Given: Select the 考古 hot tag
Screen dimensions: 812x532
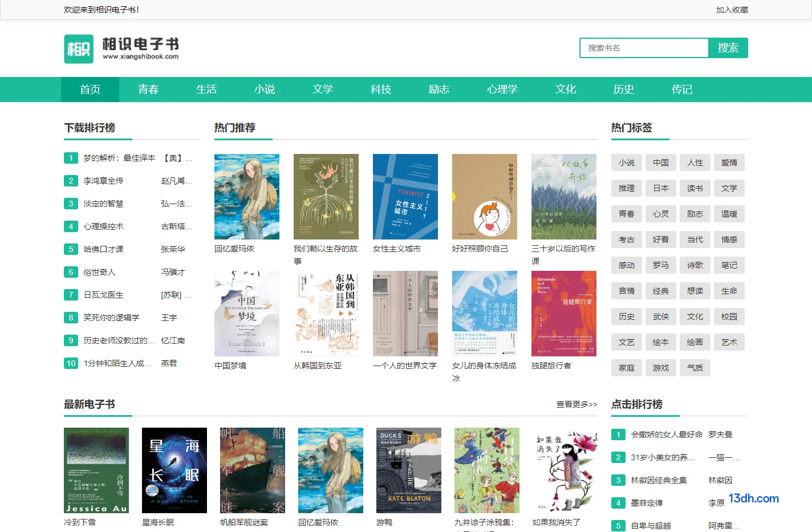Looking at the screenshot, I should click(x=627, y=239).
